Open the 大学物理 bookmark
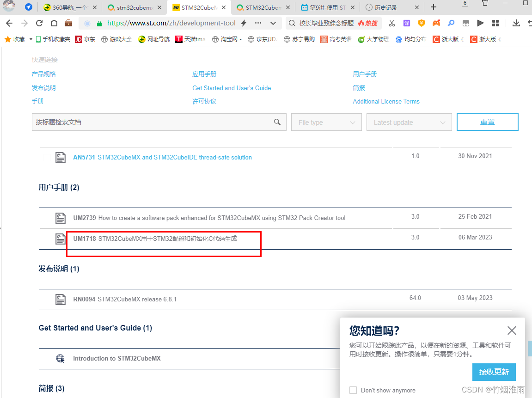Image resolution: width=532 pixels, height=398 pixels. [373, 39]
